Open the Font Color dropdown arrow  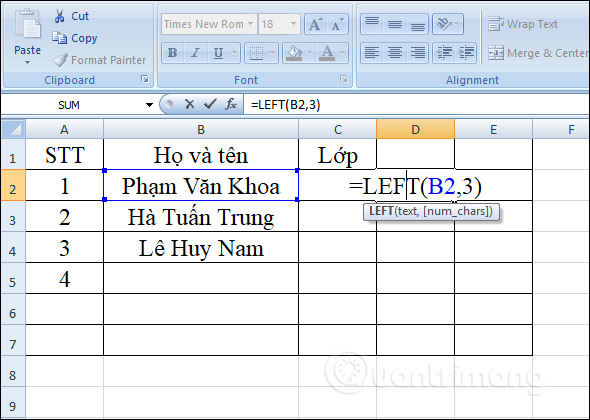[x=342, y=53]
